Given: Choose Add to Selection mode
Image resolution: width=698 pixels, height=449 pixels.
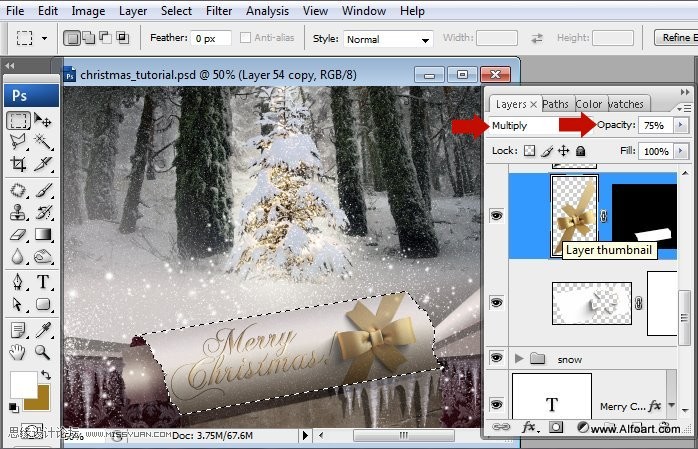Looking at the screenshot, I should tap(89, 38).
